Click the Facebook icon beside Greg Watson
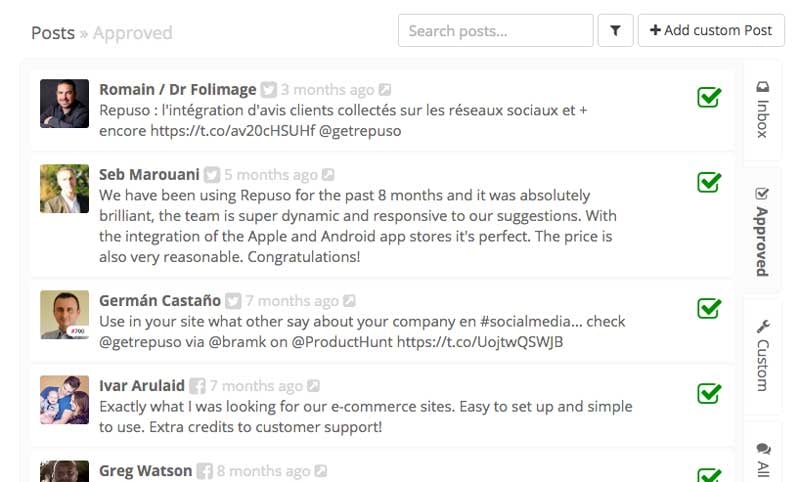The width and height of the screenshot is (800, 482). (x=205, y=471)
